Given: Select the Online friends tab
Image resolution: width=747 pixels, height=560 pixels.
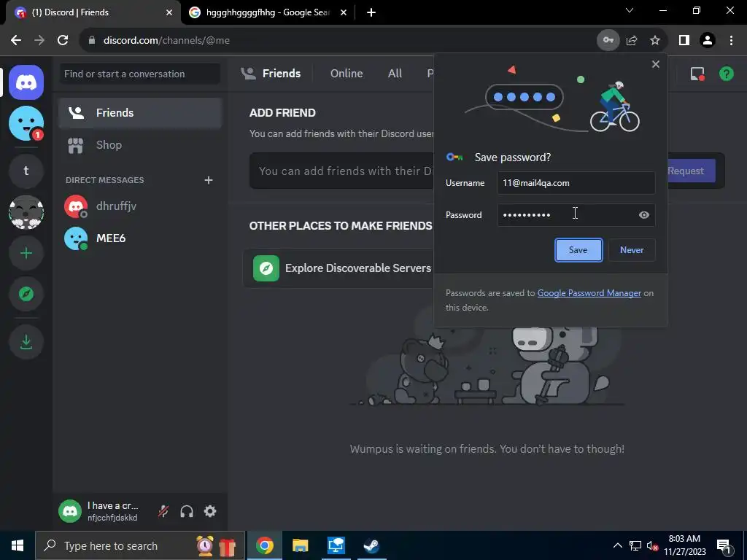Looking at the screenshot, I should 347,74.
